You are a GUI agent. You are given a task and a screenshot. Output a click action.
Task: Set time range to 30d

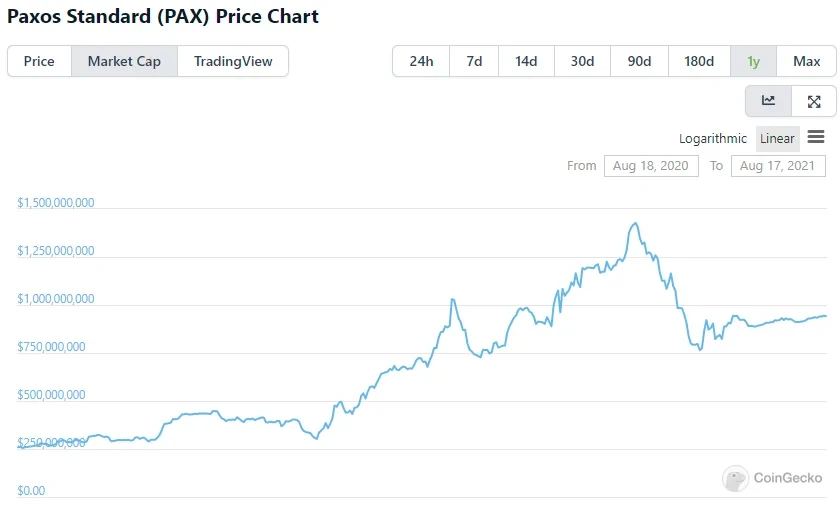[x=582, y=61]
